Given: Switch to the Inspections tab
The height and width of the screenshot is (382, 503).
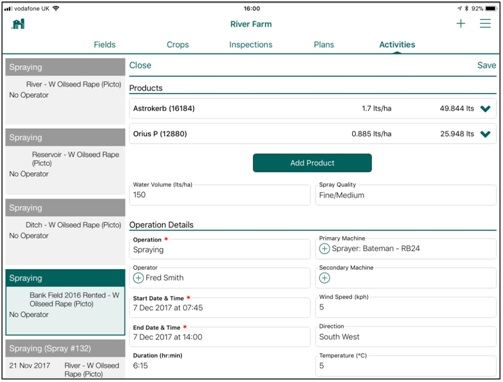Looking at the screenshot, I should pyautogui.click(x=251, y=45).
